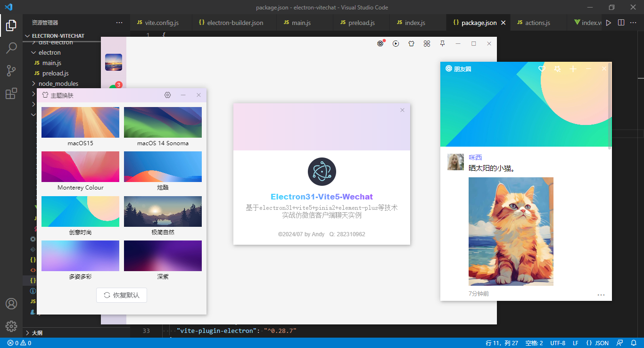Select the 创意时尚 theme thumbnail
Viewport: 644px width, 348px height.
click(x=80, y=211)
